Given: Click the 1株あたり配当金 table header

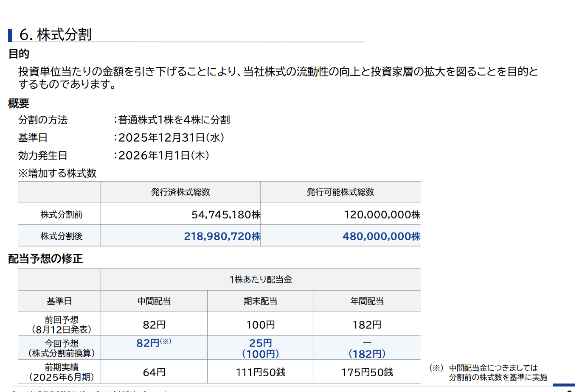Looking at the screenshot, I should (x=261, y=280).
